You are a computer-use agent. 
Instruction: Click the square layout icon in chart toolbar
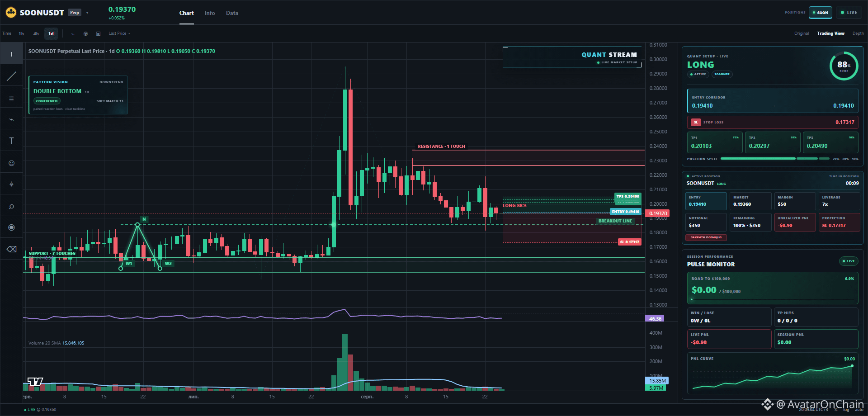[98, 33]
